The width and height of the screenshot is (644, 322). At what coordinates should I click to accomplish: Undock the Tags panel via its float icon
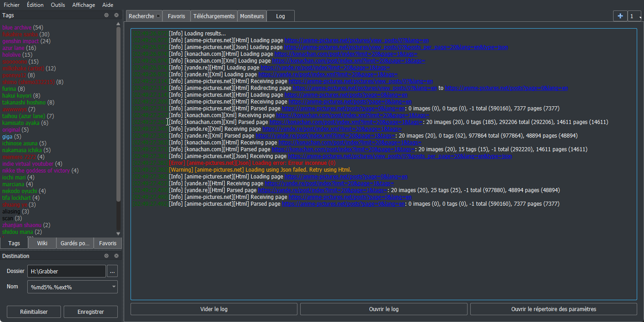pos(106,15)
